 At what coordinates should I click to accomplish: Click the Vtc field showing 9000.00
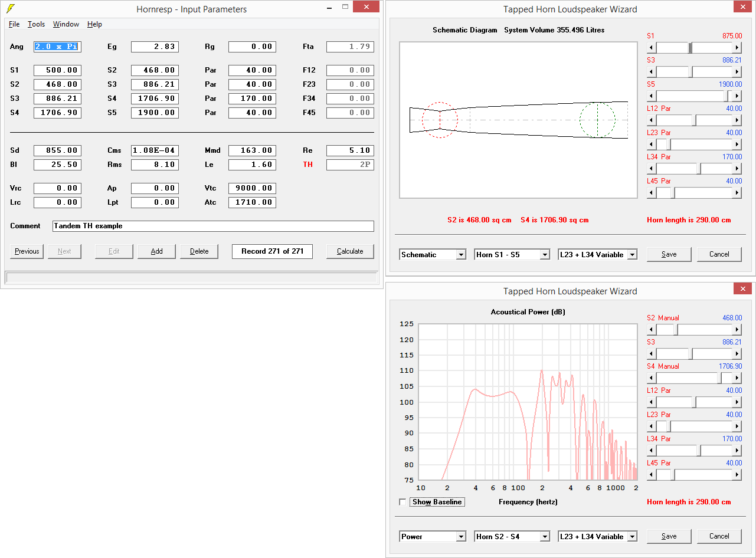pos(252,188)
